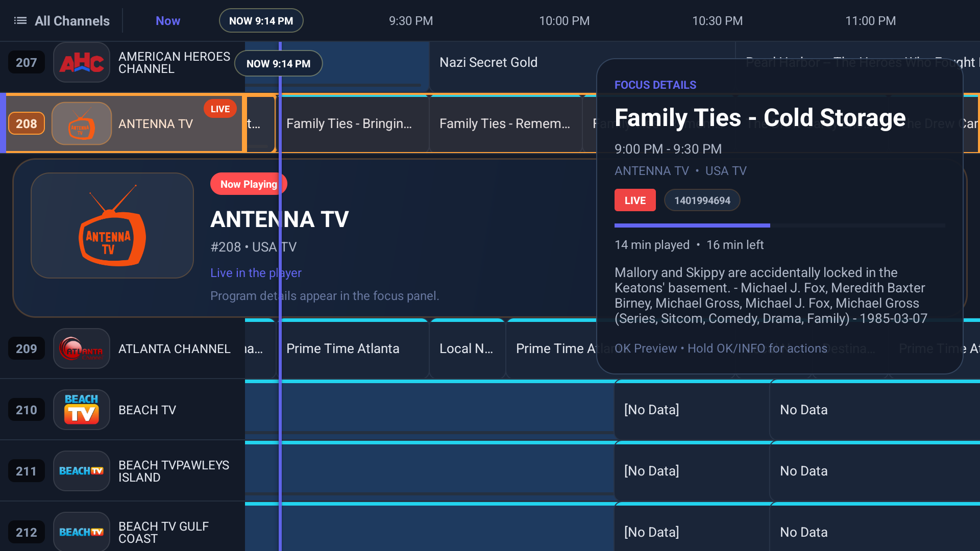Click the Now Playing badge

click(x=249, y=184)
